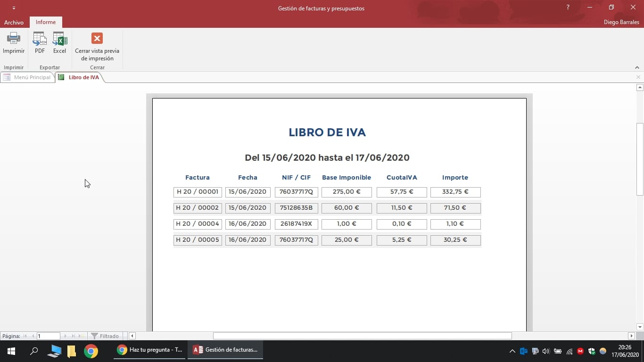
Task: Go to the next report page
Action: tap(66, 336)
